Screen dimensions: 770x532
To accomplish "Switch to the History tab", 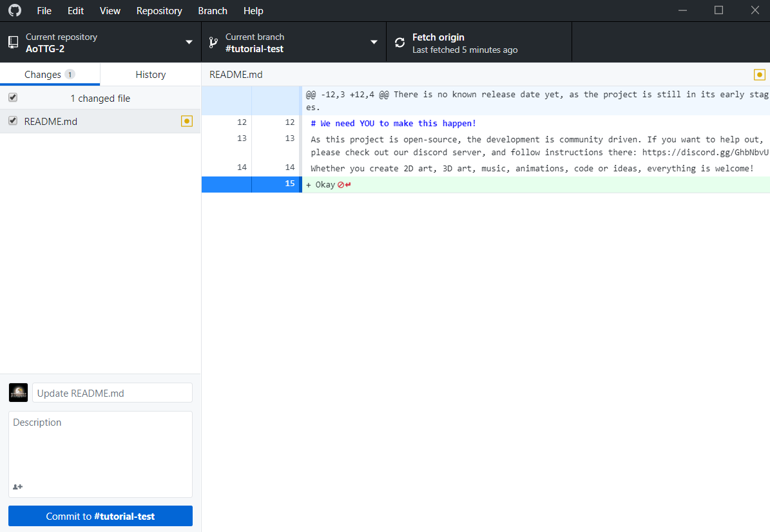I will pyautogui.click(x=151, y=75).
